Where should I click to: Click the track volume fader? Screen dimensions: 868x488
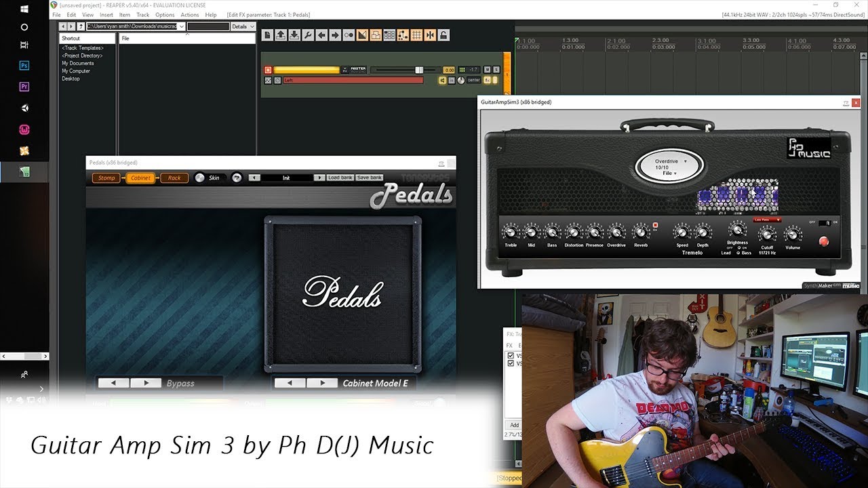pyautogui.click(x=419, y=70)
